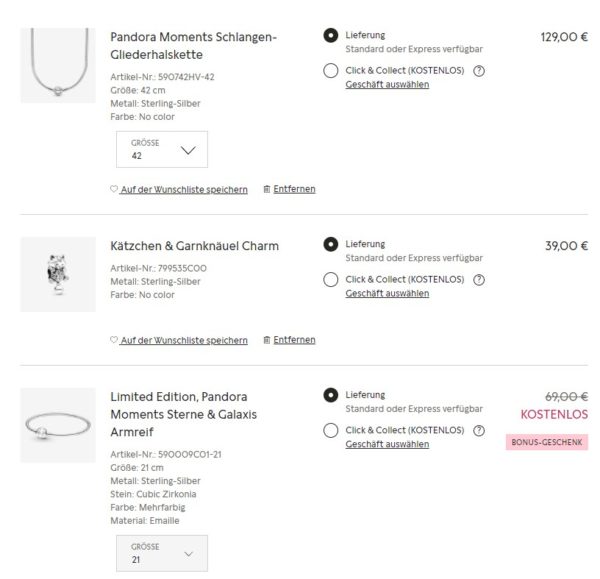The image size is (600, 579).
Task: Choose Click & Collect for the Galaxis Armreif
Action: [331, 430]
